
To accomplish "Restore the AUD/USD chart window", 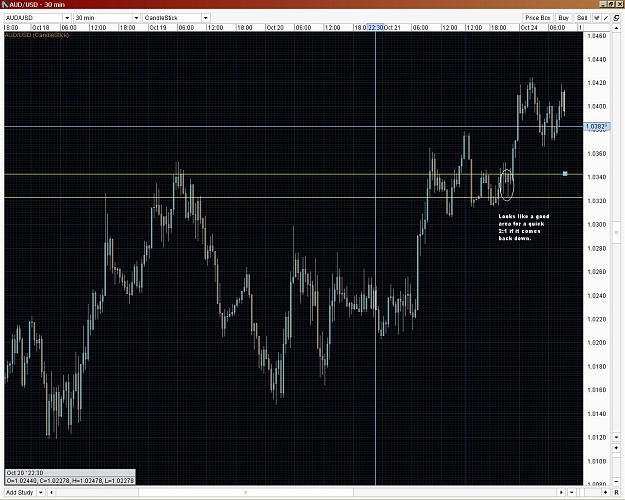I will click(x=611, y=5).
